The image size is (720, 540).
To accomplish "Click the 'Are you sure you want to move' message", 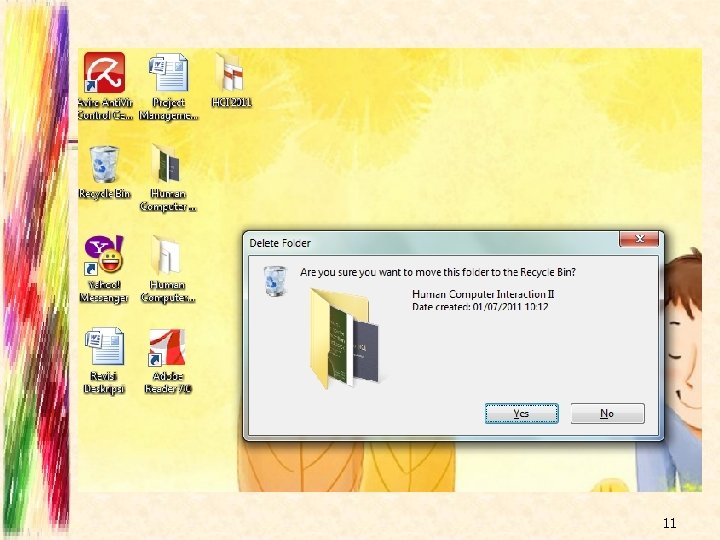I will coord(438,272).
